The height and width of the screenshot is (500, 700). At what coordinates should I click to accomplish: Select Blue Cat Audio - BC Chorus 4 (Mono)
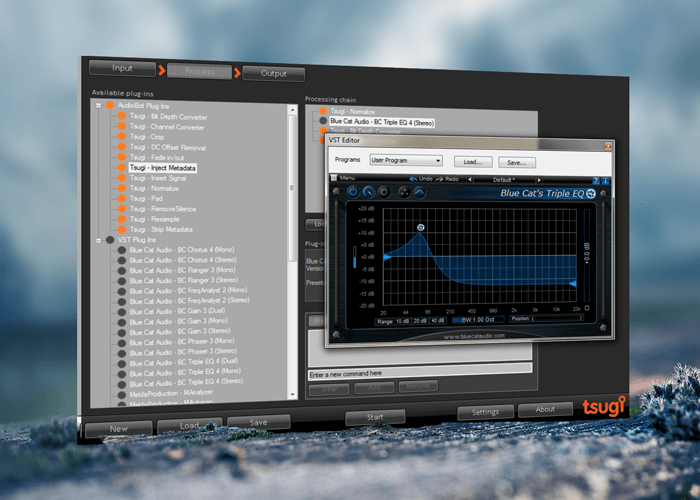pos(182,250)
